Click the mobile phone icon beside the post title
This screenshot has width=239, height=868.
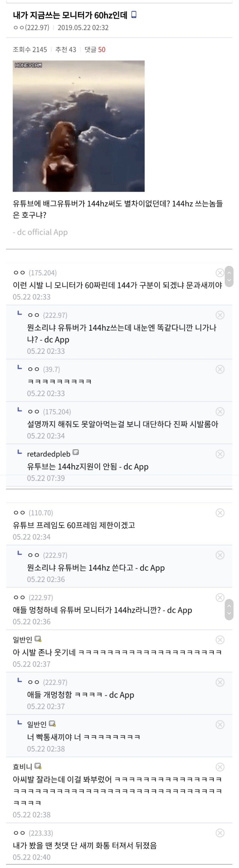coord(134,15)
